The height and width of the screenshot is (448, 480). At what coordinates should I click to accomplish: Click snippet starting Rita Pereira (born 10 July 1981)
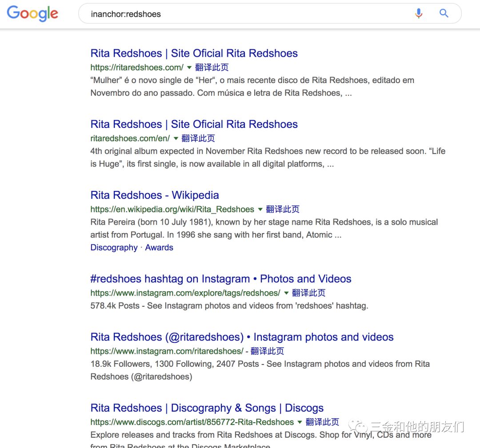[x=264, y=228]
